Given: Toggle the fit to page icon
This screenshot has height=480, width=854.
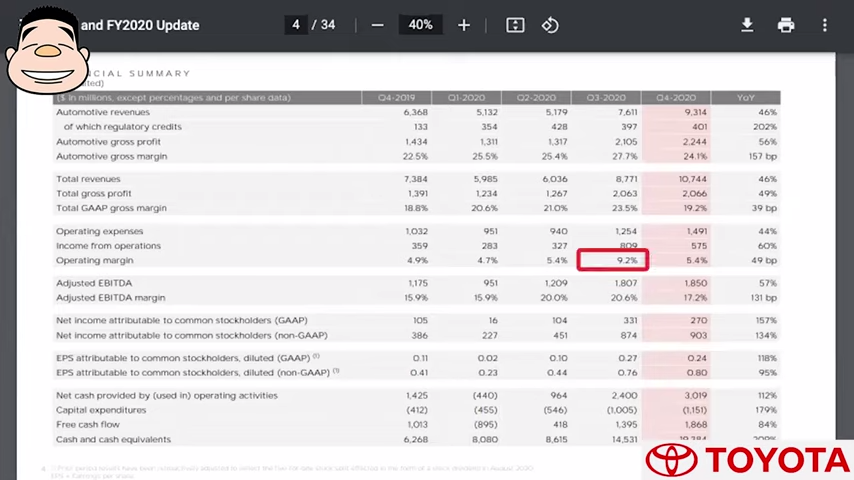Looking at the screenshot, I should 515,25.
